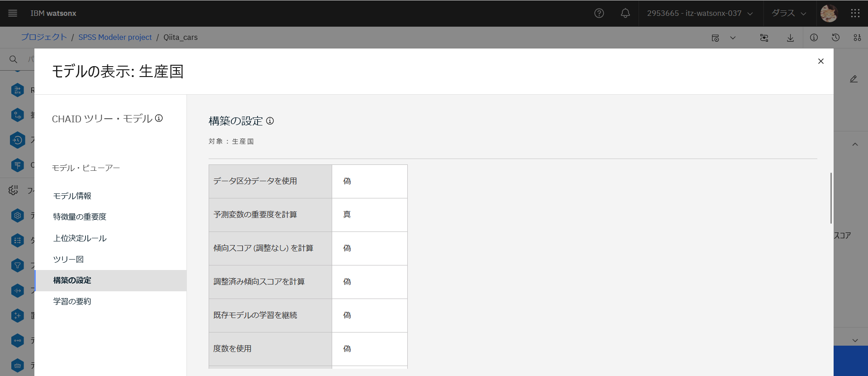Select the filter funnel node icon in palette
Image resolution: width=868 pixels, height=376 pixels.
(x=17, y=265)
